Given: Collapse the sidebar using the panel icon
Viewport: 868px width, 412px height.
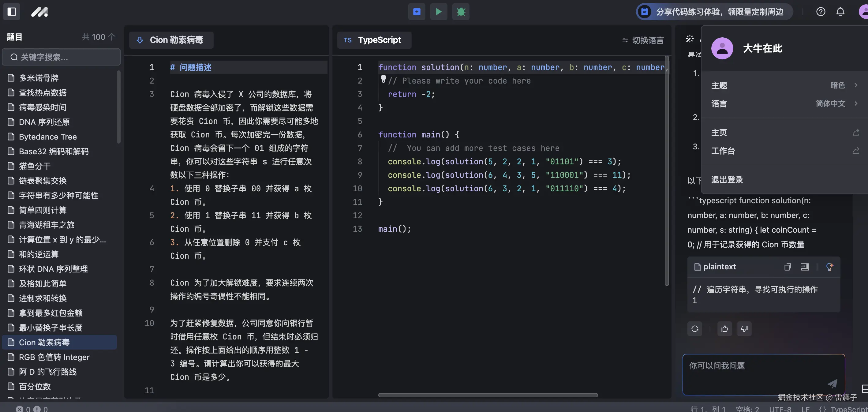Looking at the screenshot, I should click(x=11, y=12).
